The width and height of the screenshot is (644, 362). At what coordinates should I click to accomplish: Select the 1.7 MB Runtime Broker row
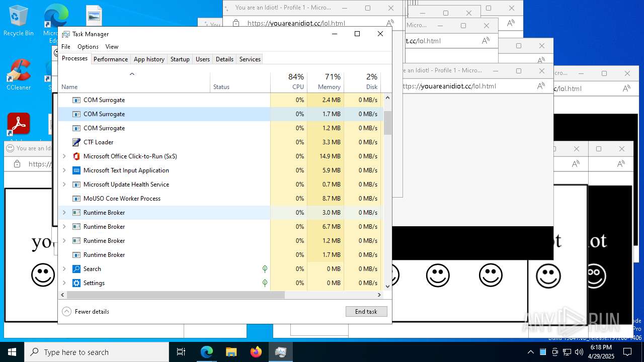(220, 255)
